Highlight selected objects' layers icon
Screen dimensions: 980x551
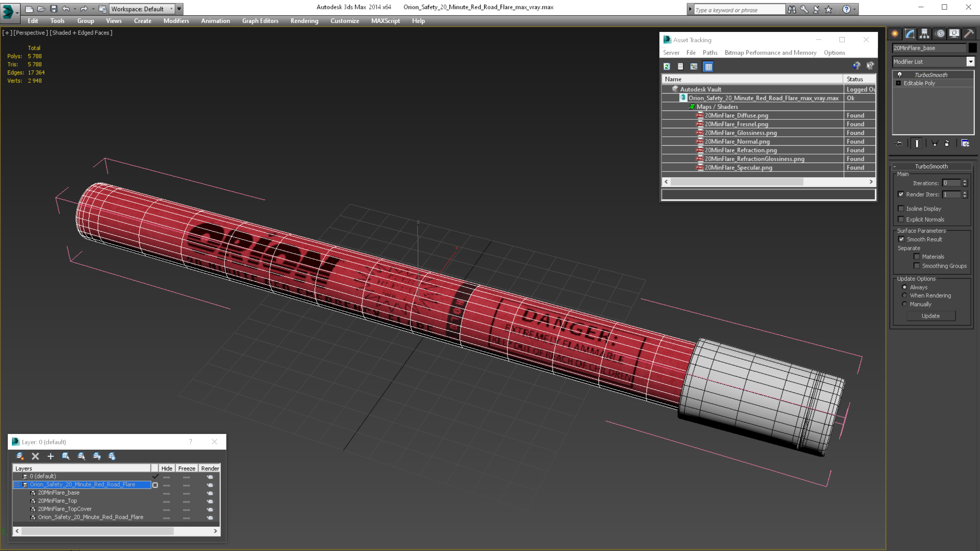click(81, 456)
